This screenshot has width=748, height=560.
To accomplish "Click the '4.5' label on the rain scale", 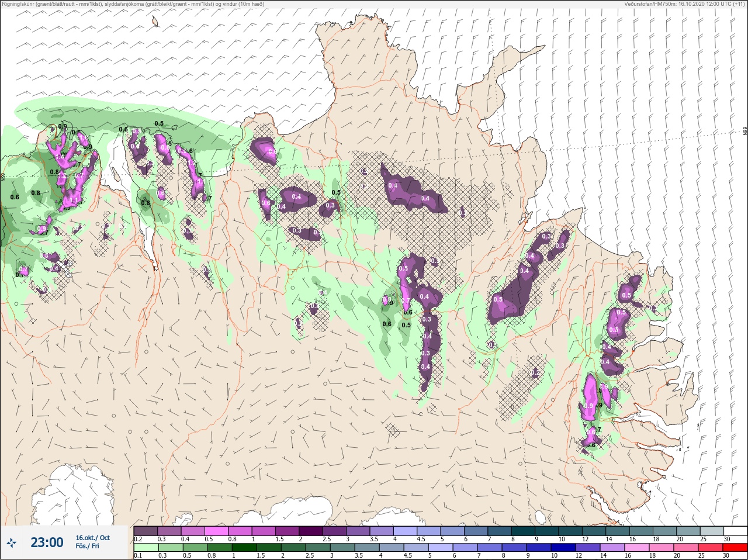I will (409, 555).
